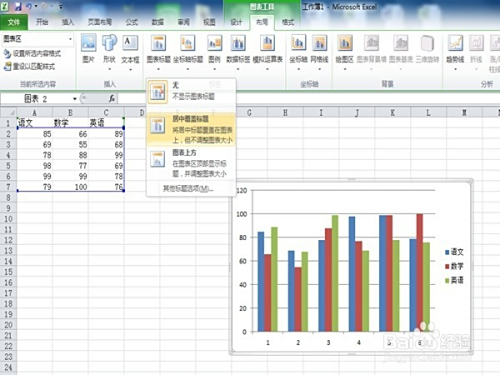The image size is (500, 375).
Task: Select row header 20
Action: pyautogui.click(x=8, y=325)
